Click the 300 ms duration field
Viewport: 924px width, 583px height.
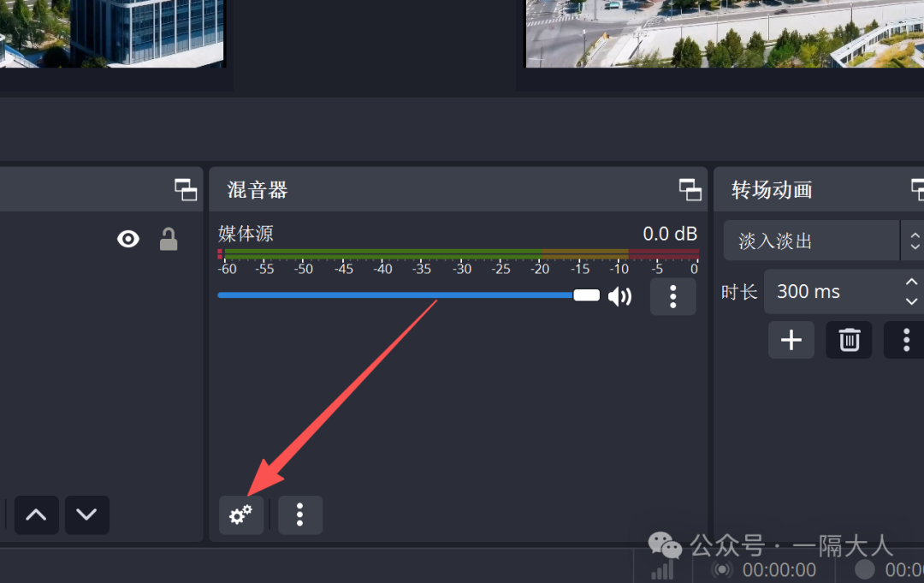tap(830, 291)
